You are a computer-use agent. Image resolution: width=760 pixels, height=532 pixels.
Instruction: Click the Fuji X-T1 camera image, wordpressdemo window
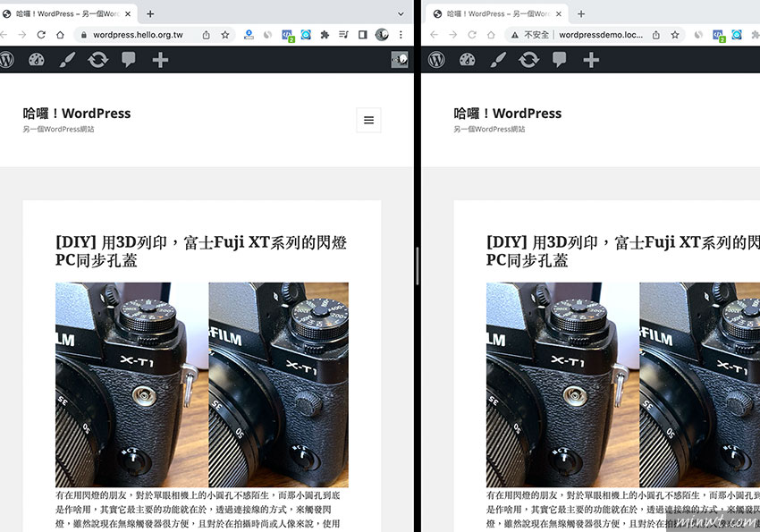(623, 384)
